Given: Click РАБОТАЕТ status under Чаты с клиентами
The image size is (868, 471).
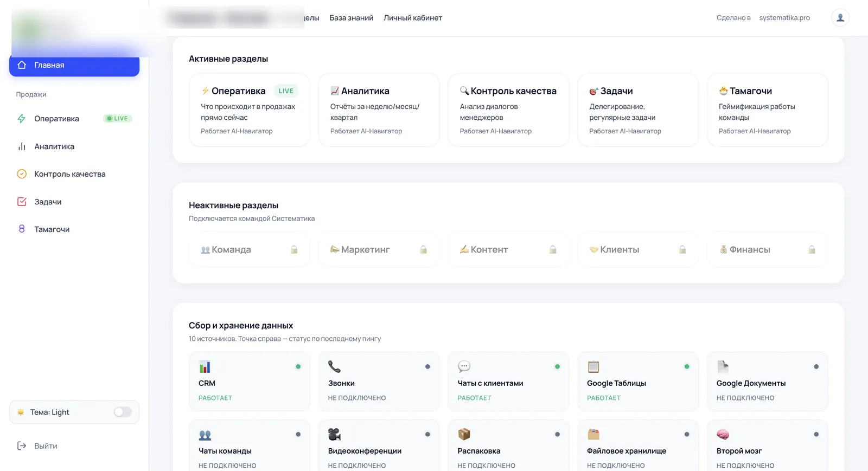Looking at the screenshot, I should (x=474, y=398).
